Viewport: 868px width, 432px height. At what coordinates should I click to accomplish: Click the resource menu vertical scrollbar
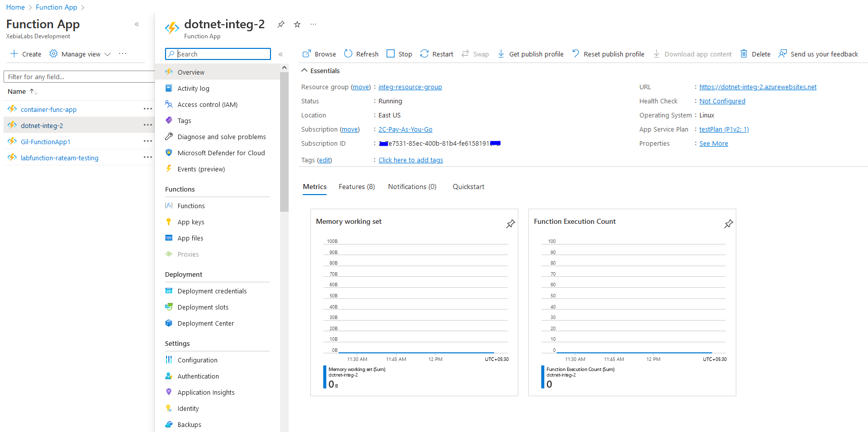pos(284,141)
